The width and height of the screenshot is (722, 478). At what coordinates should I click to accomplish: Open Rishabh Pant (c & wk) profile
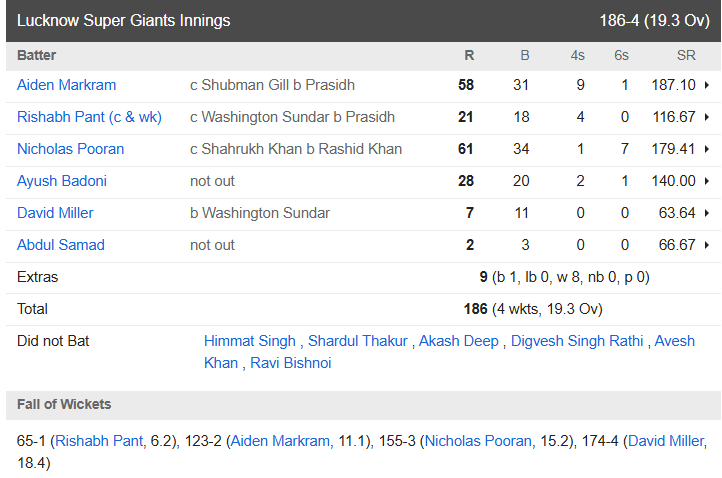(89, 117)
